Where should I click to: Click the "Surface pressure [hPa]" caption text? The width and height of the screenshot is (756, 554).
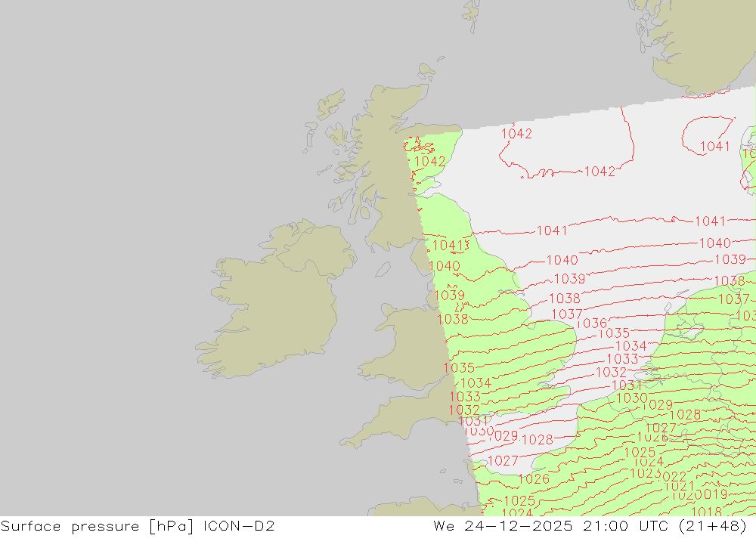coord(98,526)
